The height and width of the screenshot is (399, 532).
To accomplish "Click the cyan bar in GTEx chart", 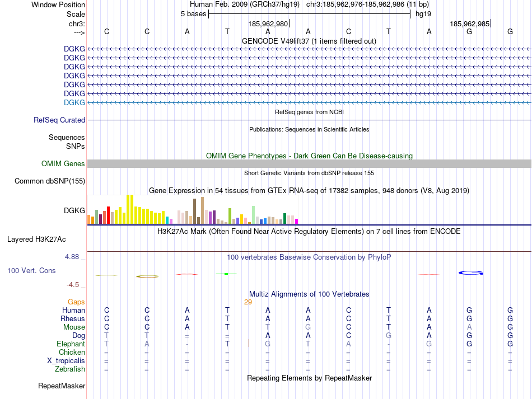I will pyautogui.click(x=167, y=220).
